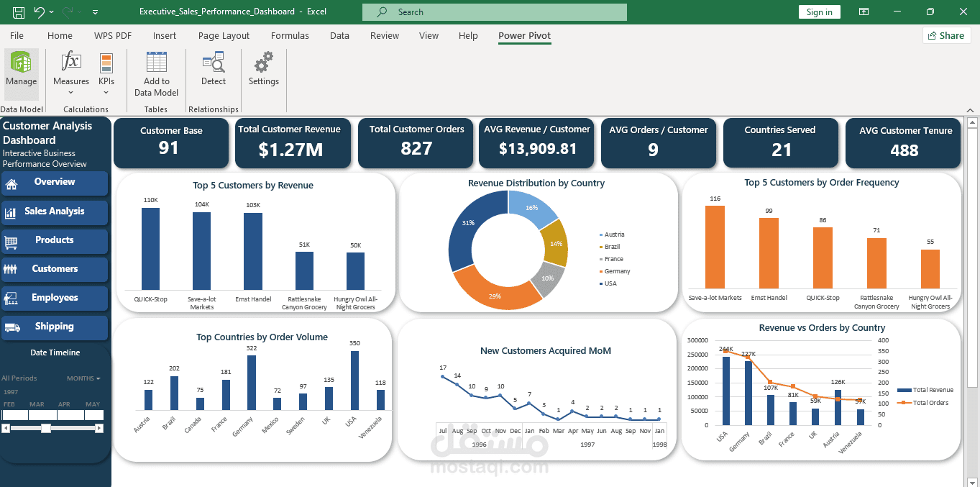Screen dimensions: 980x487
Task: Click the Undo arrow icon
Action: pos(39,12)
